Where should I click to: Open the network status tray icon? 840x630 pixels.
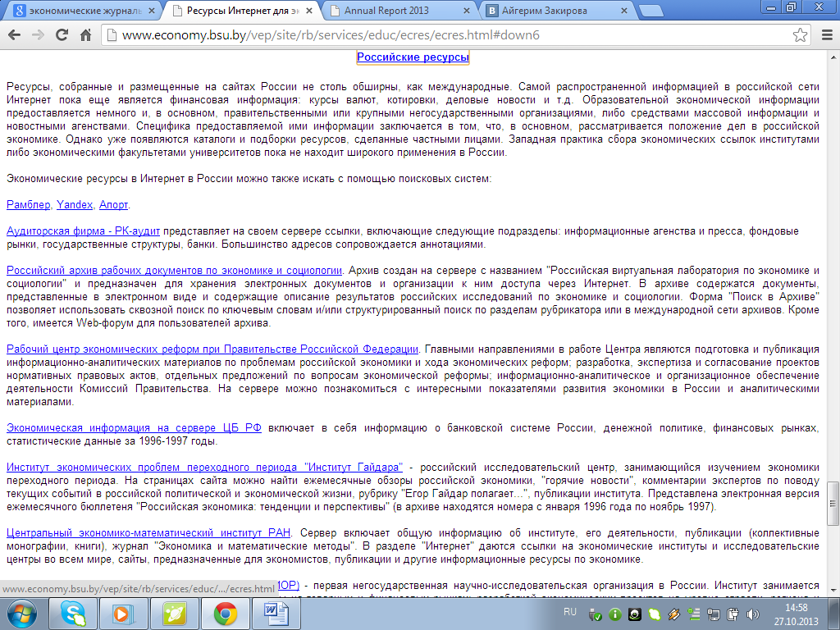[714, 614]
